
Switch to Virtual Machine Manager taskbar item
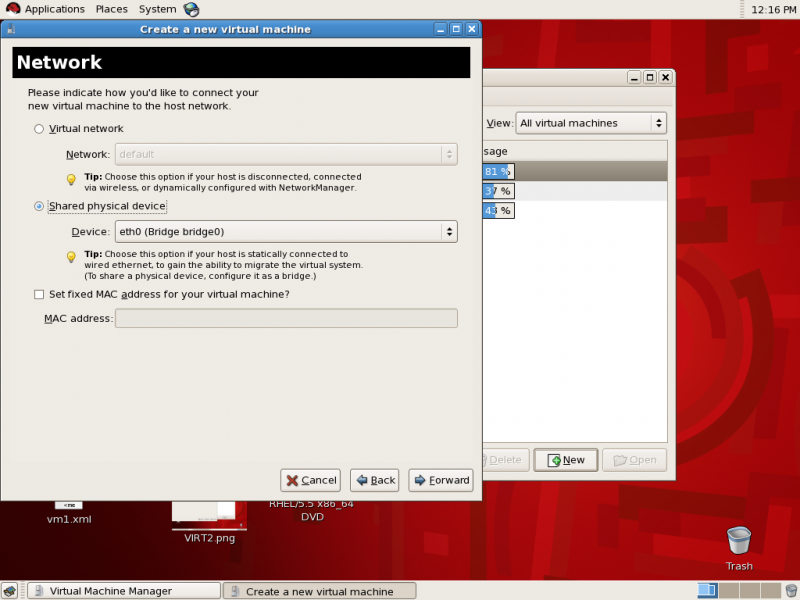coord(124,591)
